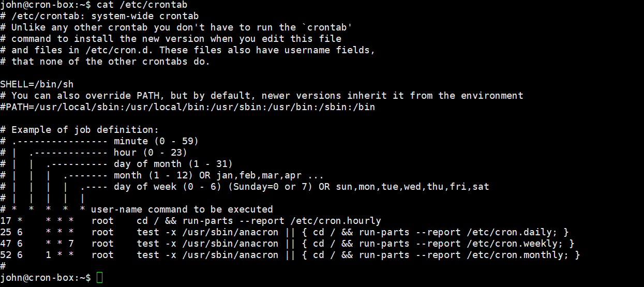Click 'Example of job definition:' comment
Screen dimensions: 644x287
coord(85,130)
